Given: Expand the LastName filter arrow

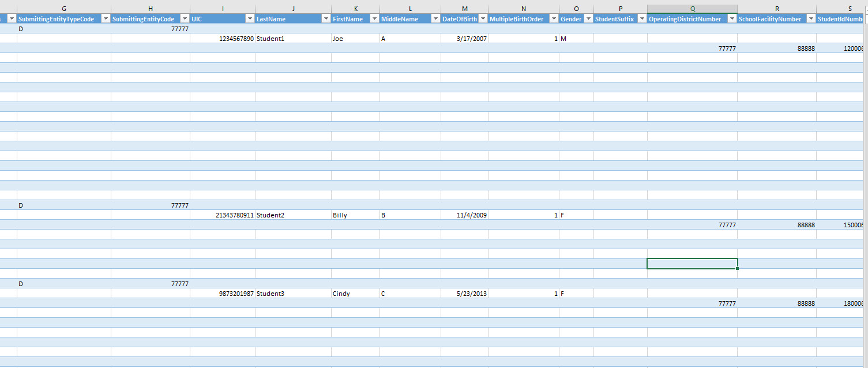Looking at the screenshot, I should pos(326,19).
